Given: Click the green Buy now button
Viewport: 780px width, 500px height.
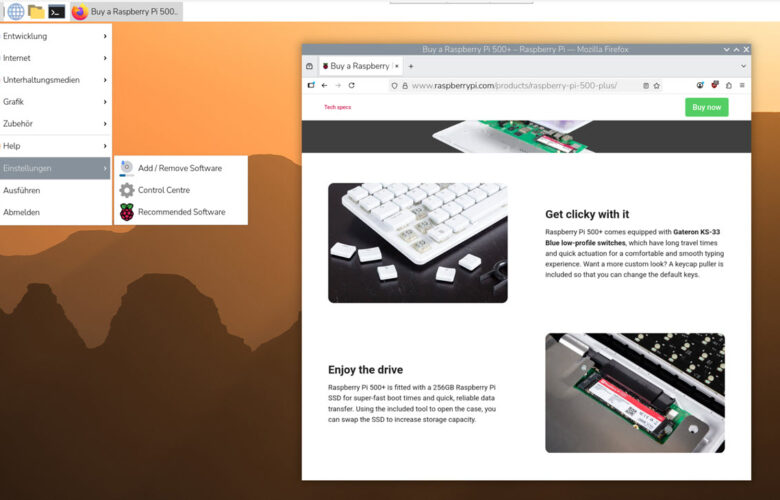Looking at the screenshot, I should click(706, 107).
